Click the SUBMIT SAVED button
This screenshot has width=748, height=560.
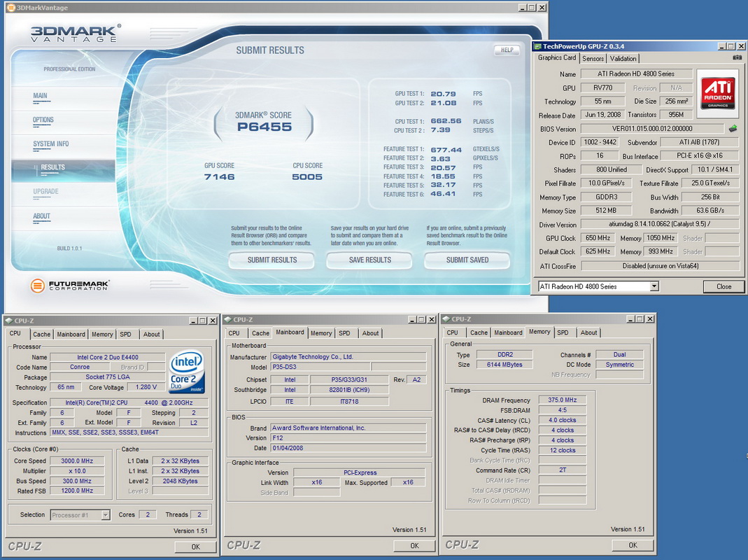tap(467, 260)
